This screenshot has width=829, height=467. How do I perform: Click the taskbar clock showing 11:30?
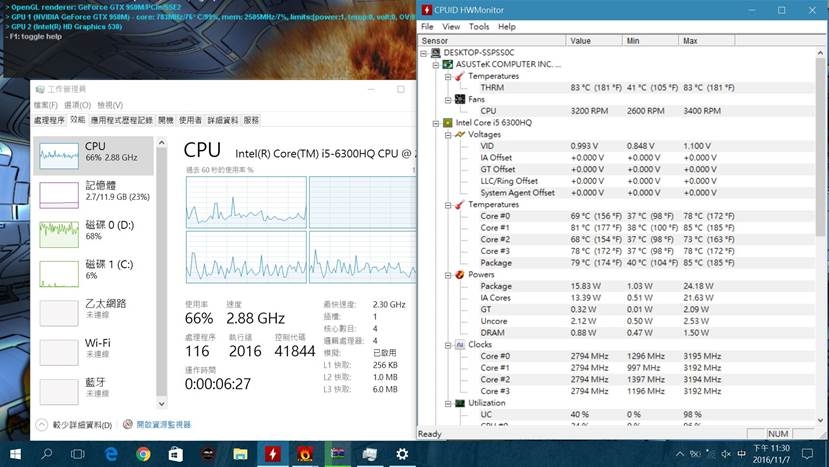pyautogui.click(x=771, y=454)
